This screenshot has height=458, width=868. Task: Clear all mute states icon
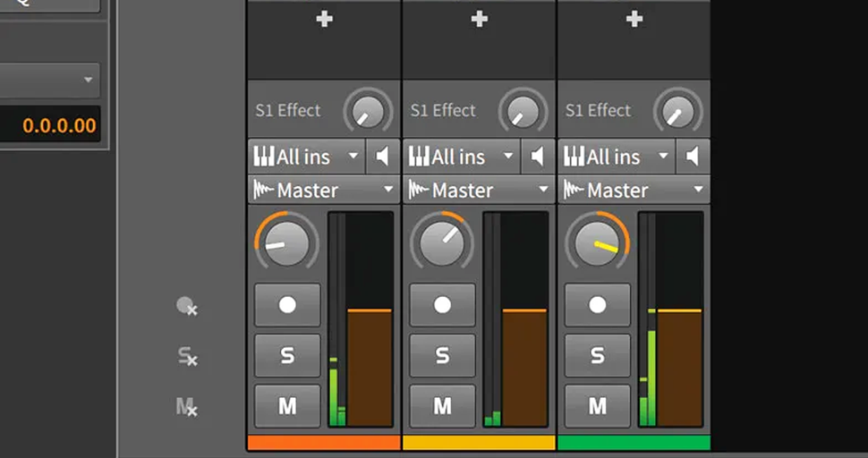[186, 407]
